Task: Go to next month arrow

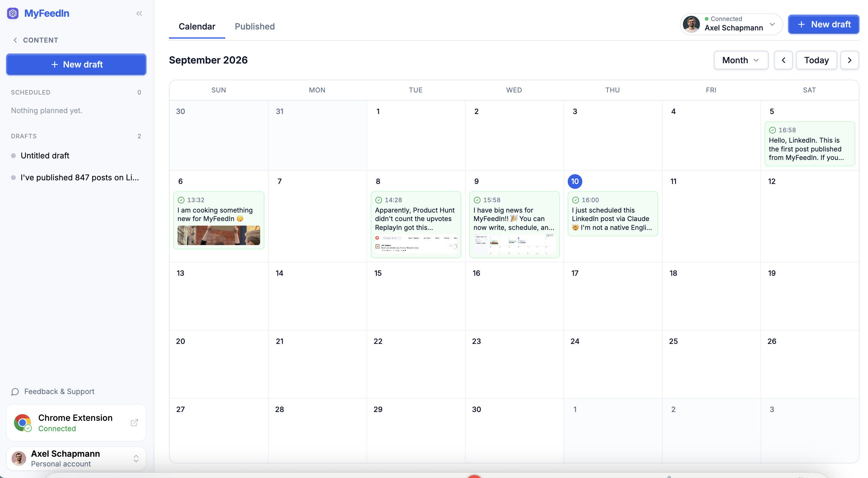Action: click(849, 60)
